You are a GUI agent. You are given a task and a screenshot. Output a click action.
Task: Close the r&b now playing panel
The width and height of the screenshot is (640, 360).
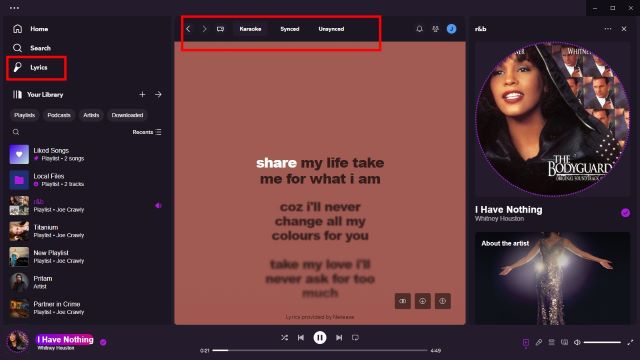624,29
